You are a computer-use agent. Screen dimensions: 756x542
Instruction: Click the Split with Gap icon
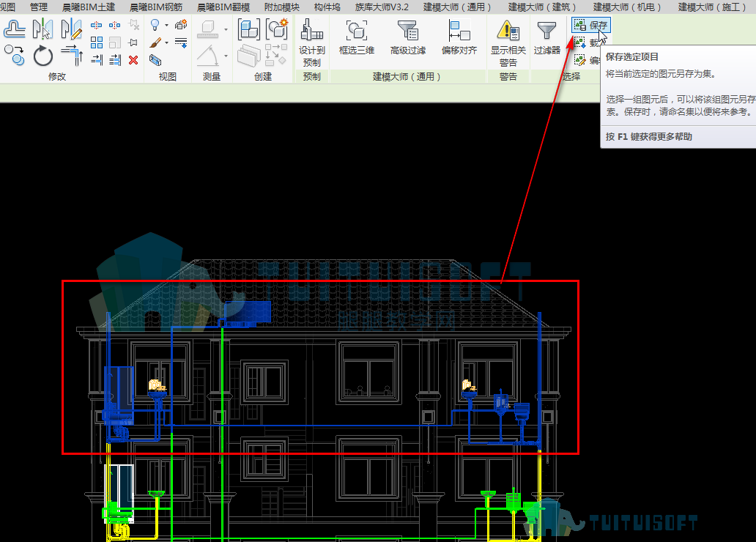[115, 25]
